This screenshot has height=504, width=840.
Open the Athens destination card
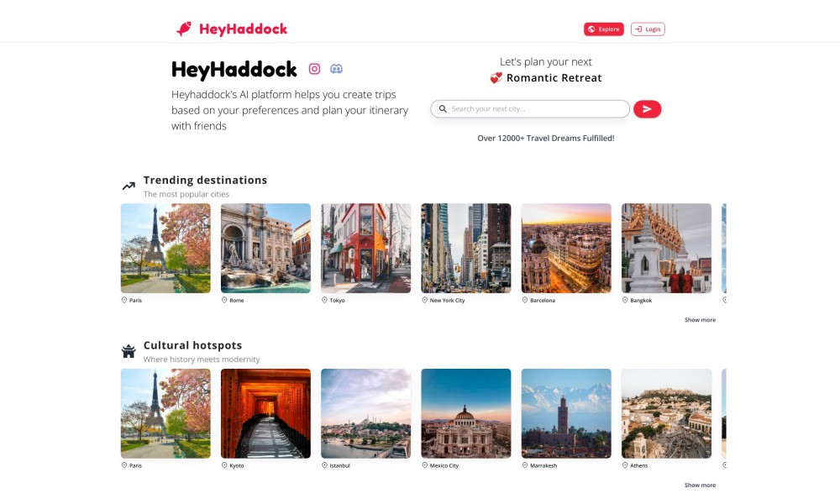click(666, 413)
